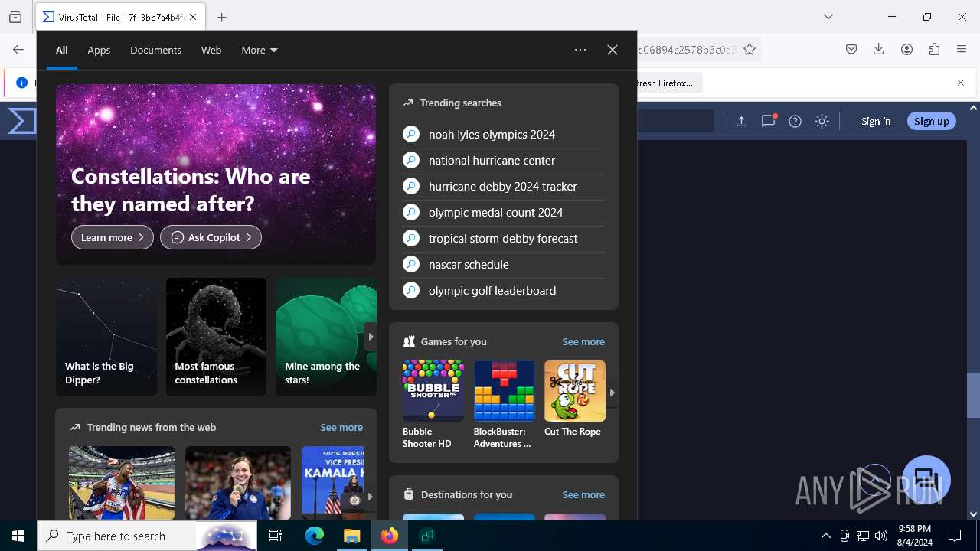
Task: Open File Explorer from taskbar
Action: click(x=351, y=536)
